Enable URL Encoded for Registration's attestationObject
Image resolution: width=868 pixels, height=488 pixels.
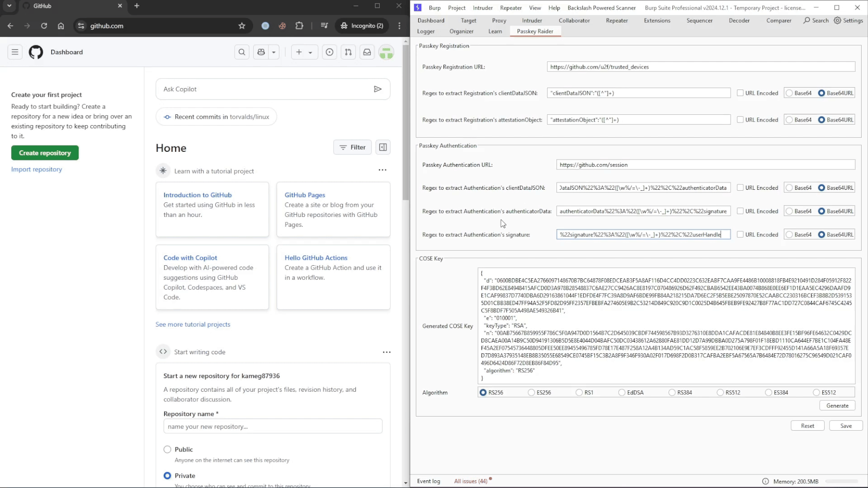click(x=740, y=120)
